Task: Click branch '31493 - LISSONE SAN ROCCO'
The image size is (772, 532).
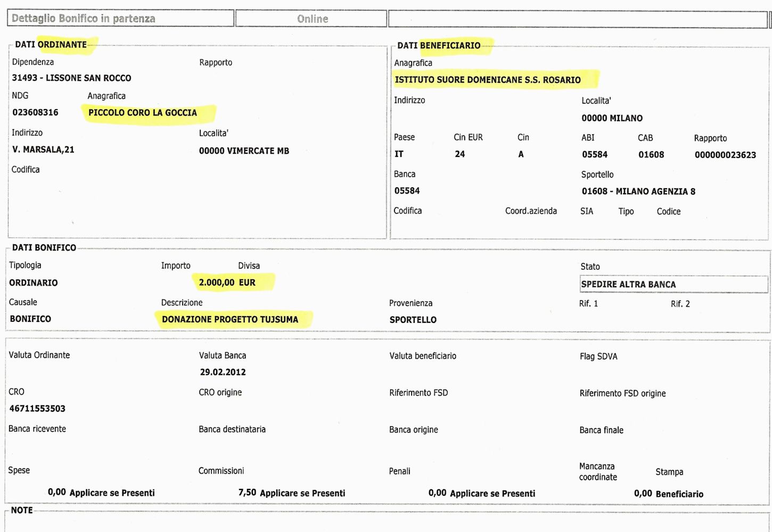Action: [72, 78]
